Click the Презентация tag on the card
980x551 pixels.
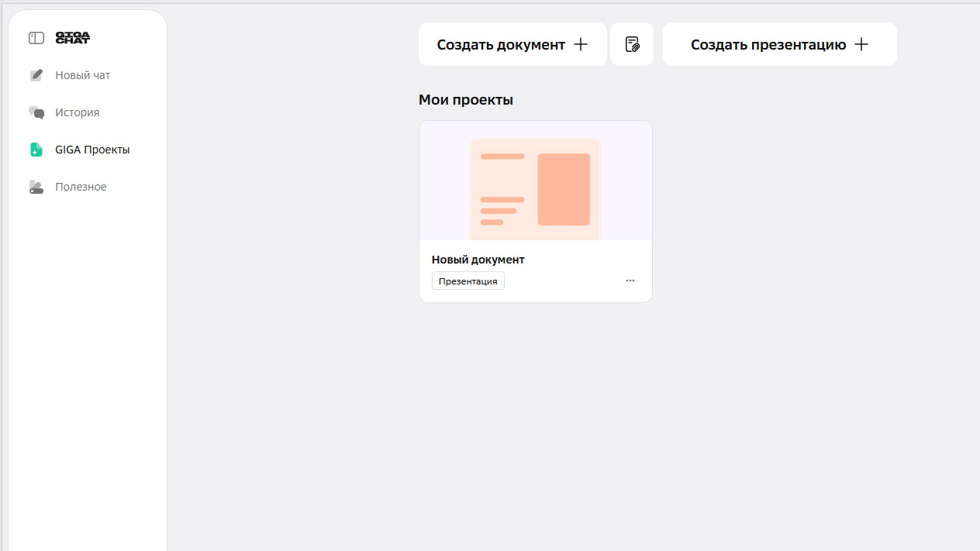click(468, 281)
